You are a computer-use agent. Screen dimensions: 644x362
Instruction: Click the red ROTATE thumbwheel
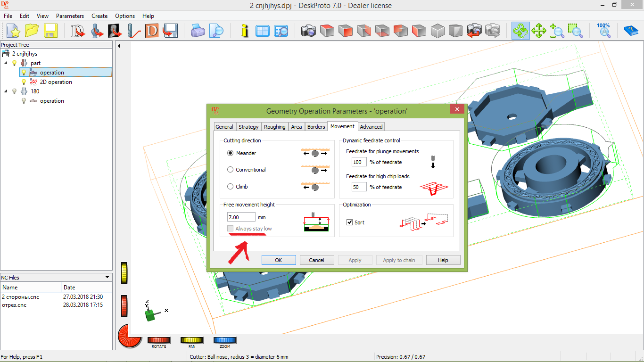click(x=159, y=340)
